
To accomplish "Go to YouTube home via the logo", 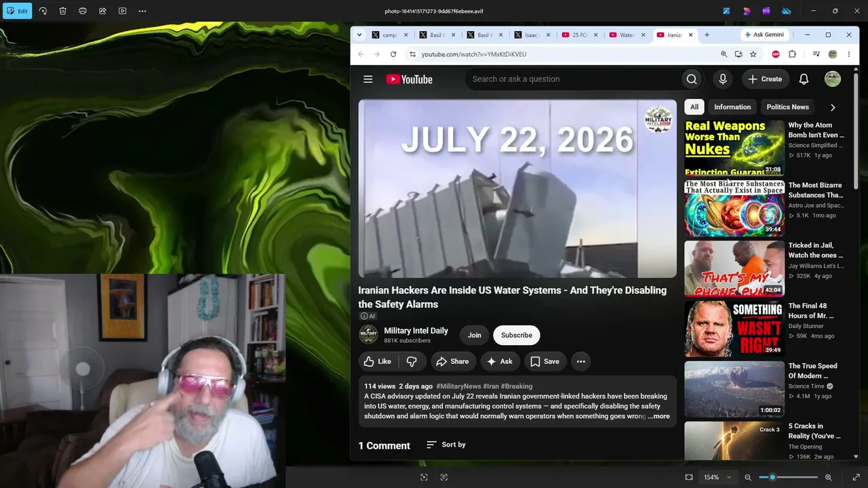I will (x=409, y=79).
